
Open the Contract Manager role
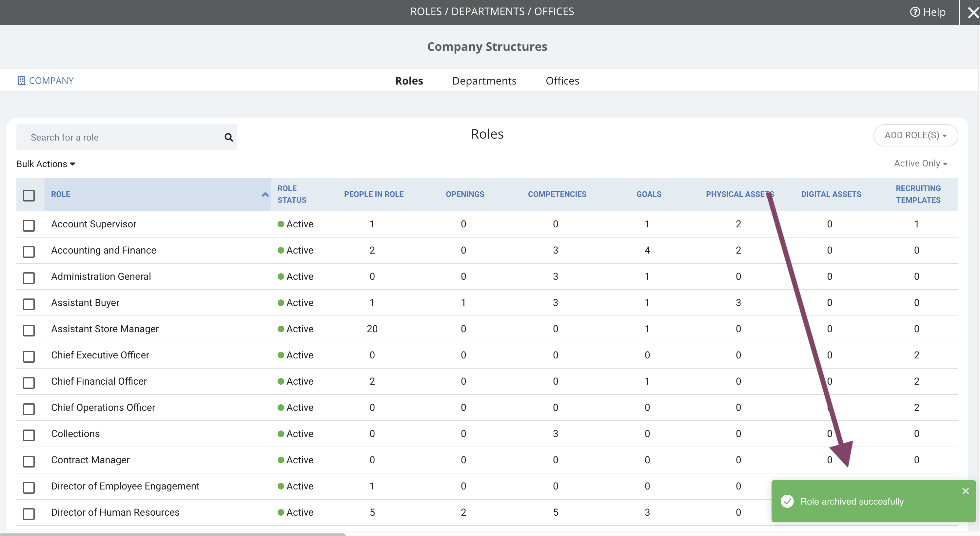(90, 460)
